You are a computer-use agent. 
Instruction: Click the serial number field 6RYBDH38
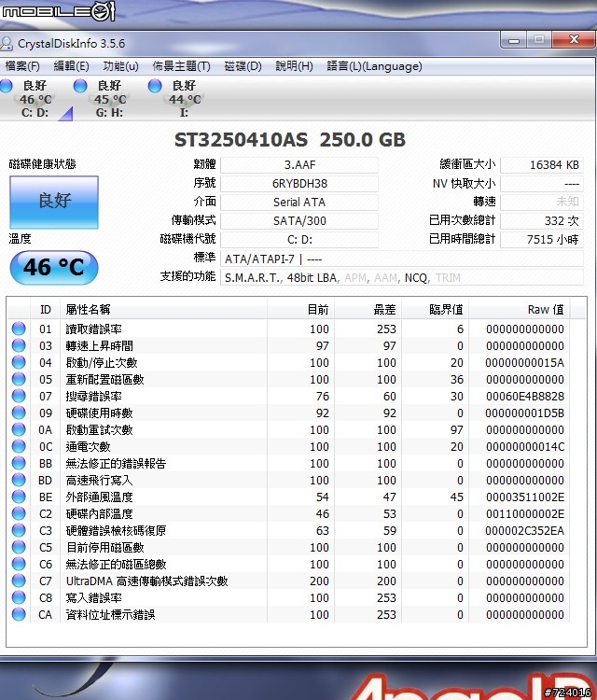(x=299, y=184)
